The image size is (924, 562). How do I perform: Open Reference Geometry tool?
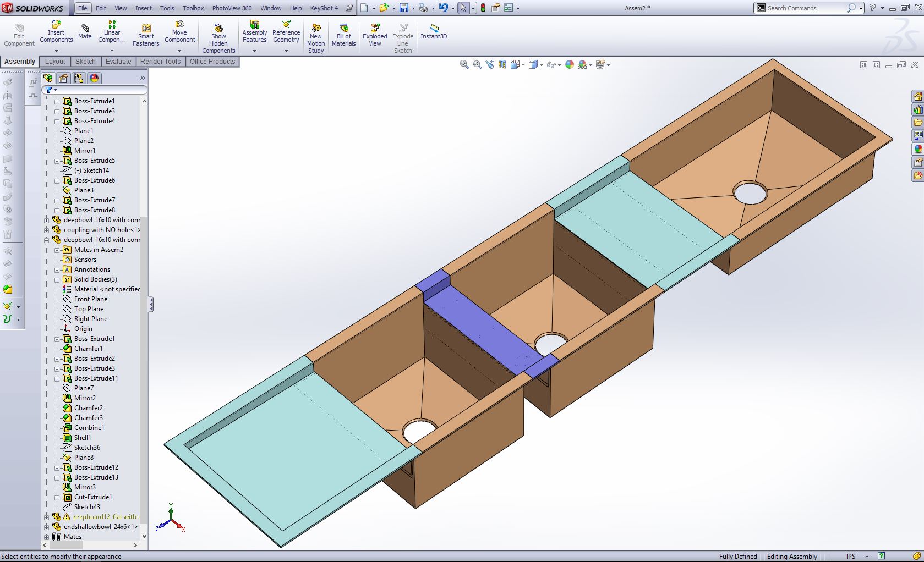(x=286, y=32)
